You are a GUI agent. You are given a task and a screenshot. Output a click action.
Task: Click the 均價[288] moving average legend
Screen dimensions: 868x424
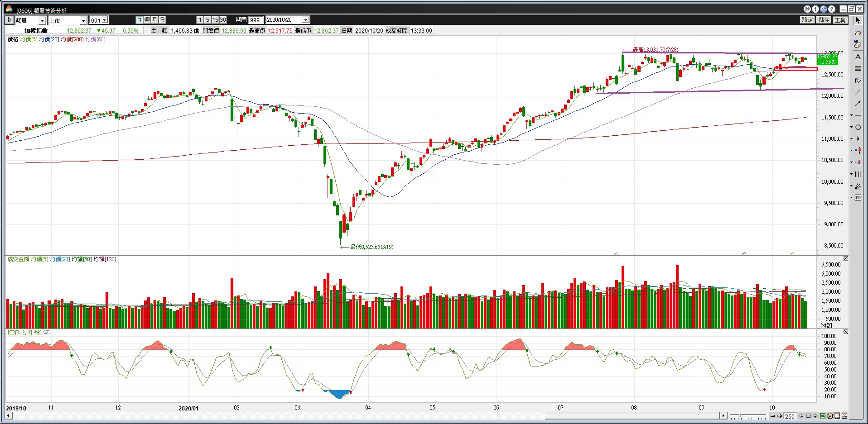click(72, 39)
